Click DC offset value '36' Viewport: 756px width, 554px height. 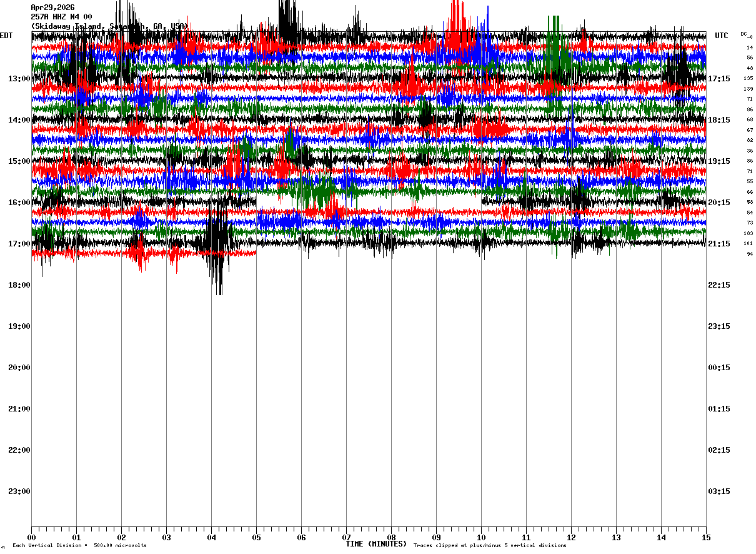point(750,151)
